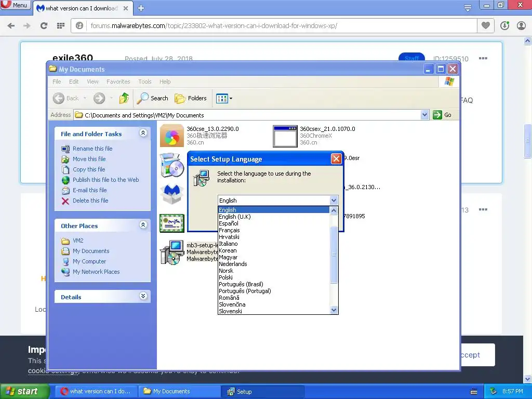Collapse File and Folder Tasks panel
The width and height of the screenshot is (532, 399).
pos(143,133)
